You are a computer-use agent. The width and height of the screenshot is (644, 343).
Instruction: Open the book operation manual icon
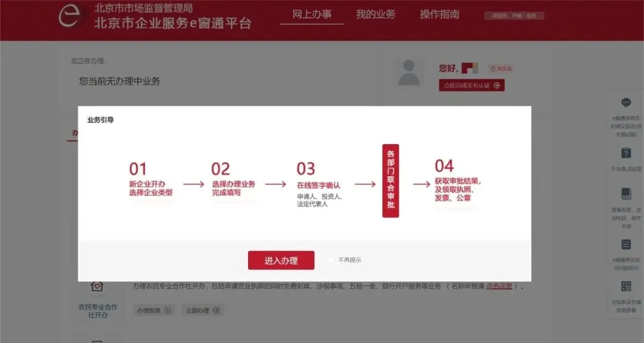click(x=626, y=194)
